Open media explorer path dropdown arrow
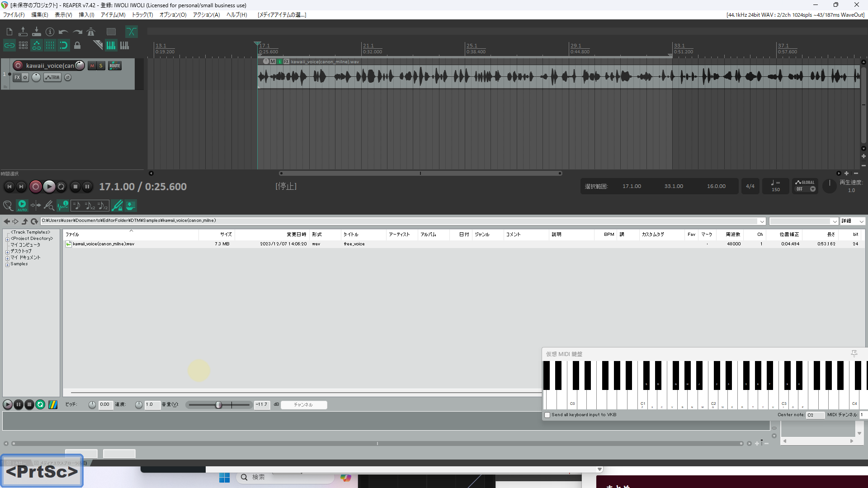The height and width of the screenshot is (488, 868). 762,221
